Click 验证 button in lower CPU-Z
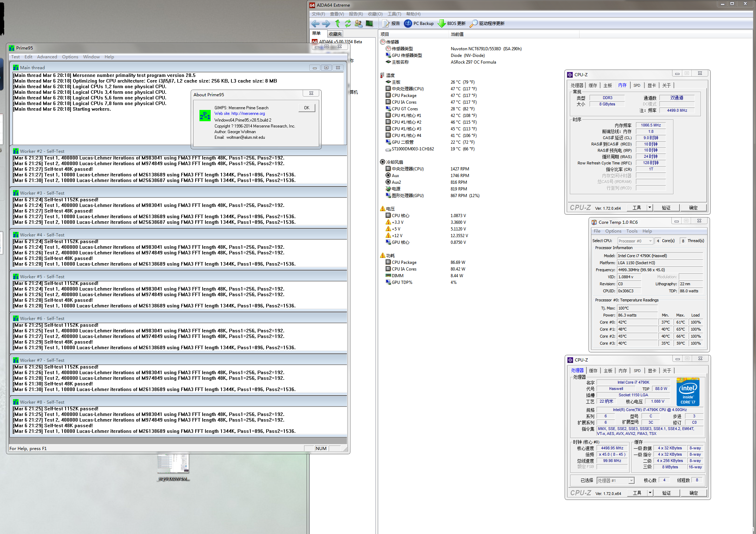Image resolution: width=756 pixels, height=534 pixels. point(666,493)
